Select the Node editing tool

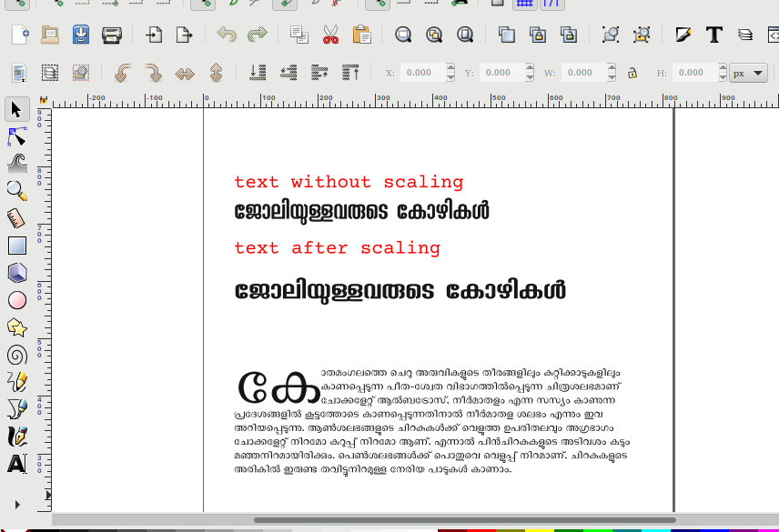16,136
